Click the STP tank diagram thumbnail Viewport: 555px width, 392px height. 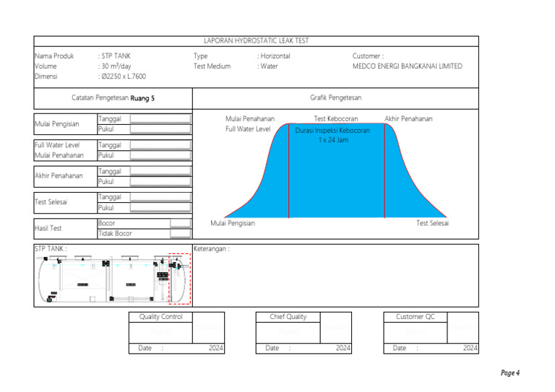coord(113,279)
